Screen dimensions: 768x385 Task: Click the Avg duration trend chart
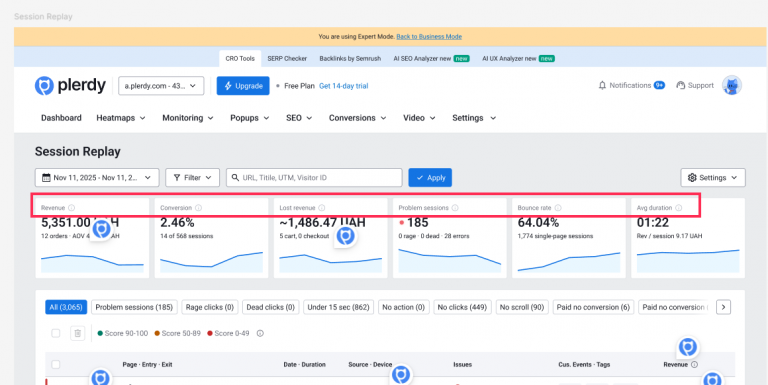click(x=688, y=261)
